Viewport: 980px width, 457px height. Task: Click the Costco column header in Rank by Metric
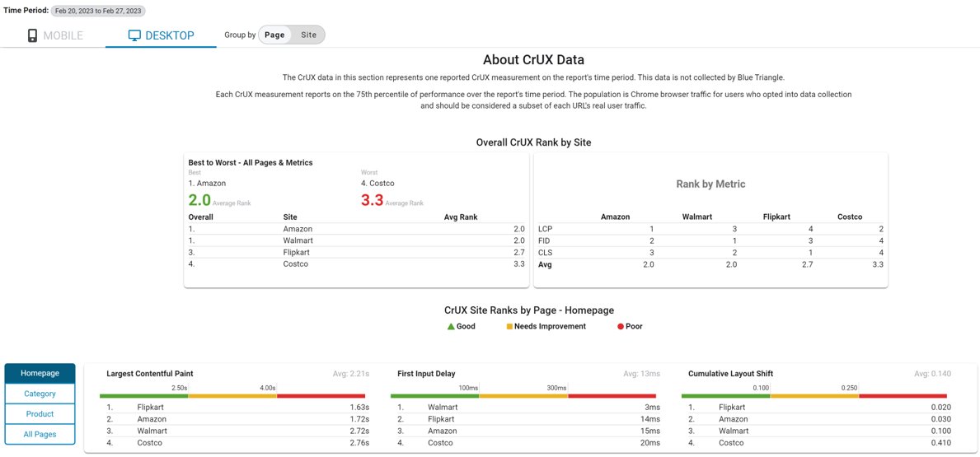click(850, 217)
